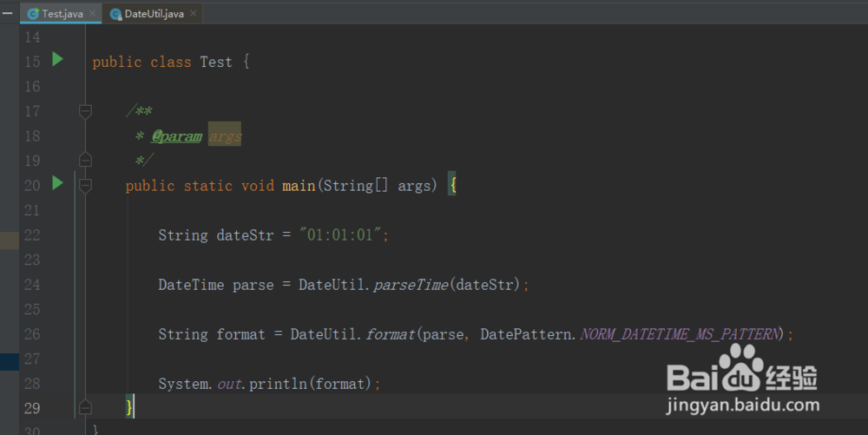Click the DateUtil.java file icon

[115, 14]
